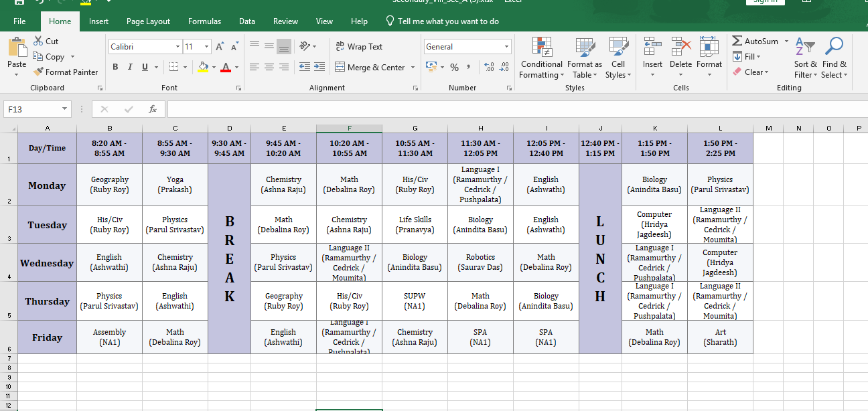Toggle Wrap Text on

point(359,46)
